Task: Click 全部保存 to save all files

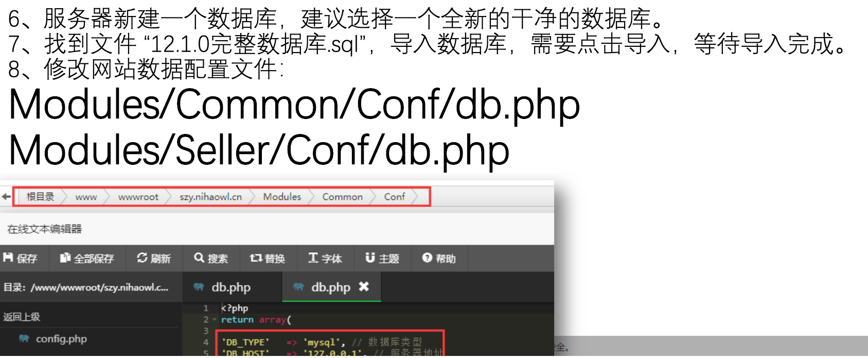Action: [87, 258]
